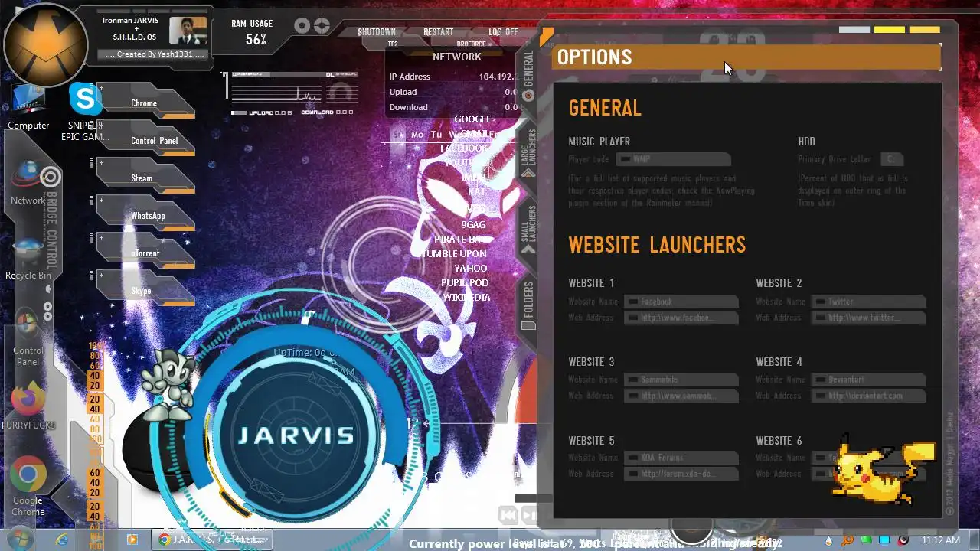Viewport: 980px width, 551px height.
Task: Open the WIKIPEDIA web launcher link
Action: coord(466,297)
